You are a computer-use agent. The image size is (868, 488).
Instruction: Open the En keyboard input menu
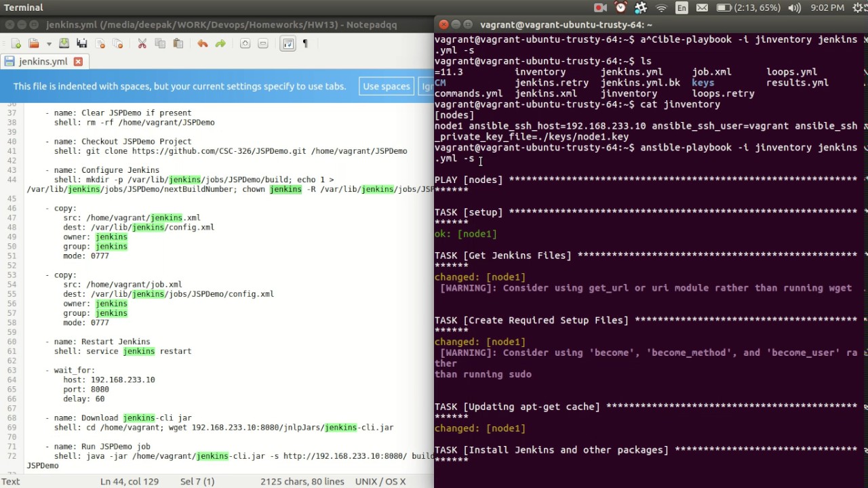click(682, 7)
